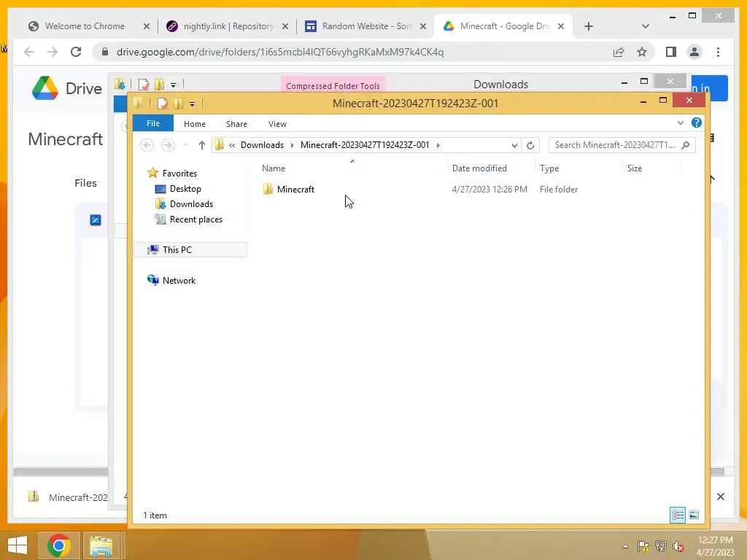Click Compressed Folder Tools tab in Downloads window
This screenshot has width=747, height=560.
[x=333, y=86]
